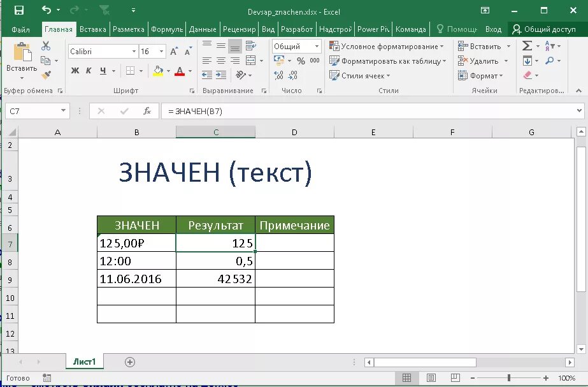Merge and center cells icon
The image size is (588, 387).
250,61
